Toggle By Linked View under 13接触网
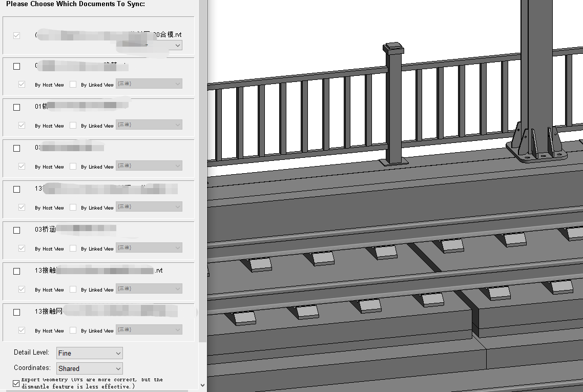Viewport: 583px width, 392px height. click(x=73, y=331)
